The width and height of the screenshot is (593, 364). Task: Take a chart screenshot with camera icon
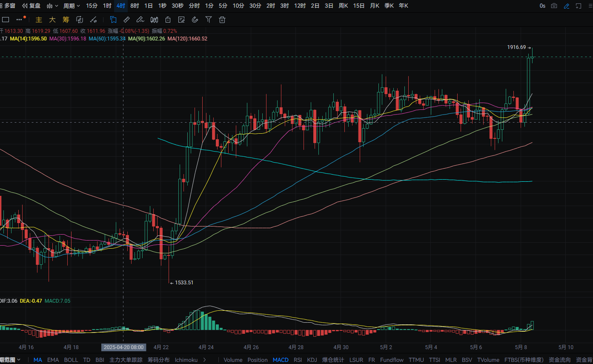tap(554, 6)
